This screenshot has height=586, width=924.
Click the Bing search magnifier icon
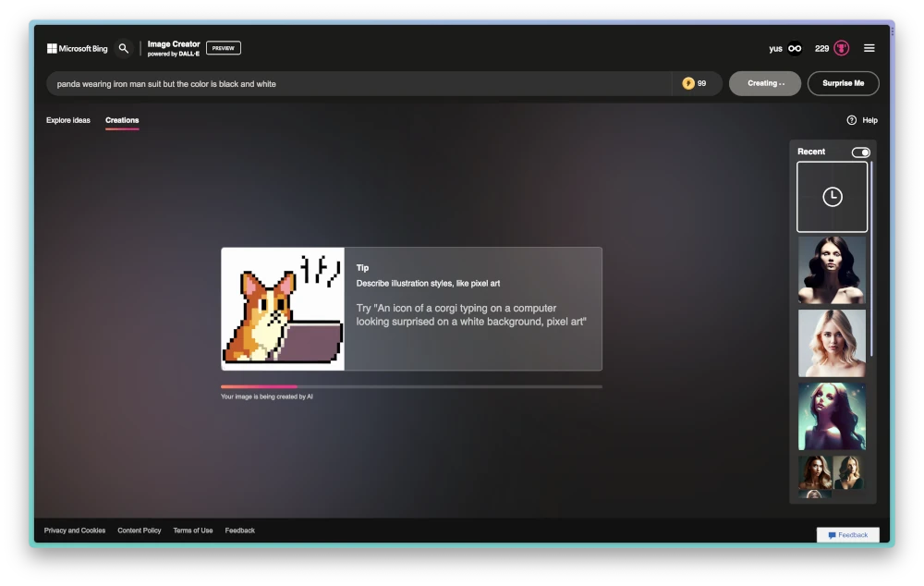(x=124, y=48)
